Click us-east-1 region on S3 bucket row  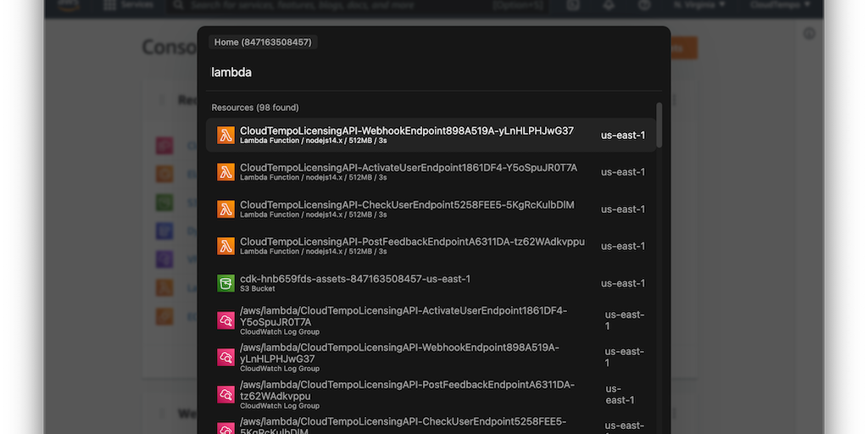click(x=623, y=283)
